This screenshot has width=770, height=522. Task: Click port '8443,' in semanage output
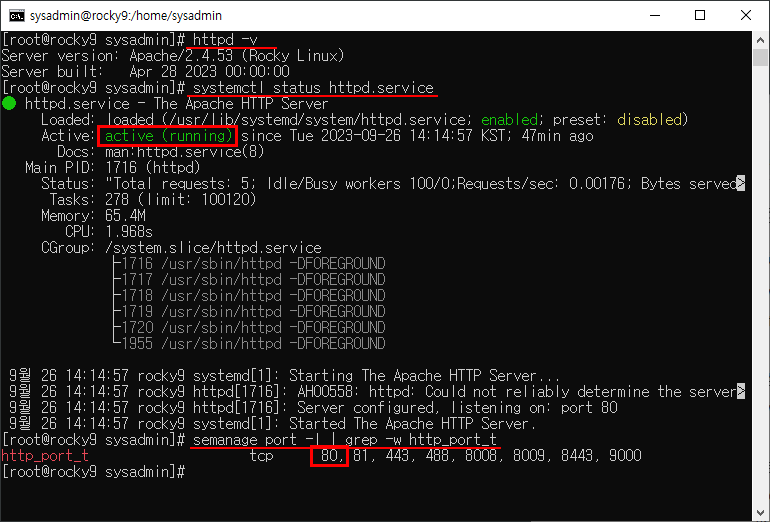click(x=581, y=456)
